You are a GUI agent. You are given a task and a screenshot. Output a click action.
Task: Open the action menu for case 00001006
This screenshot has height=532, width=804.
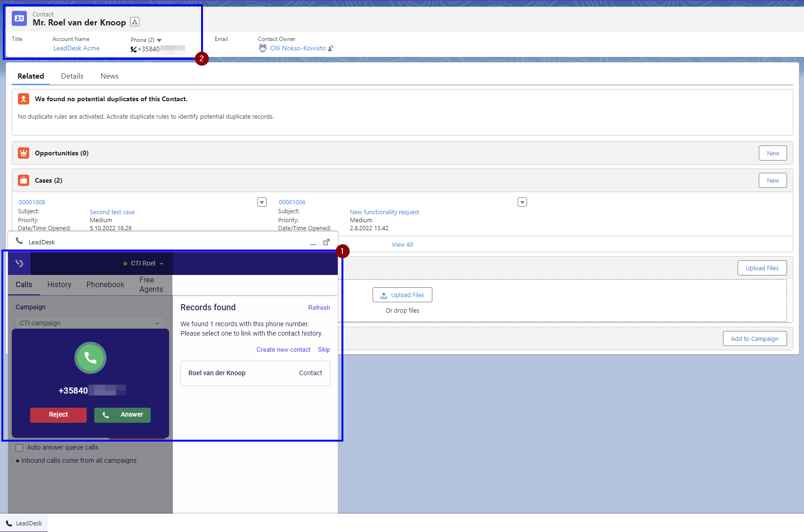[522, 202]
